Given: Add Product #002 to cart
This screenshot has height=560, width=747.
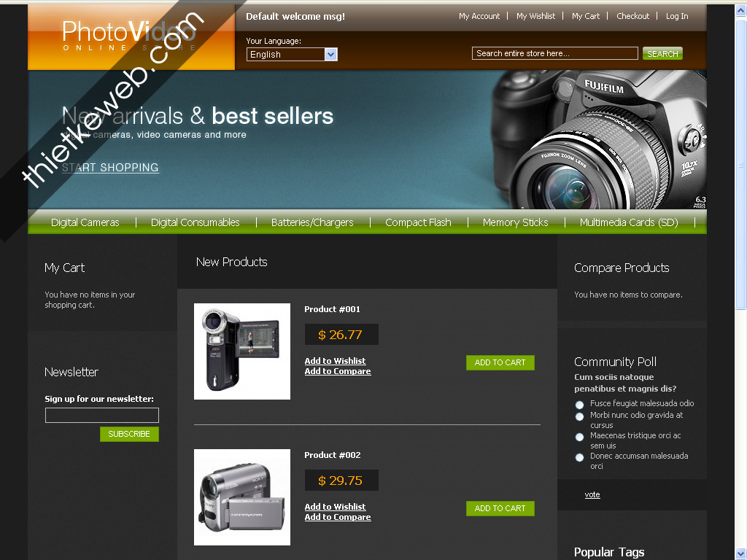Looking at the screenshot, I should click(500, 508).
